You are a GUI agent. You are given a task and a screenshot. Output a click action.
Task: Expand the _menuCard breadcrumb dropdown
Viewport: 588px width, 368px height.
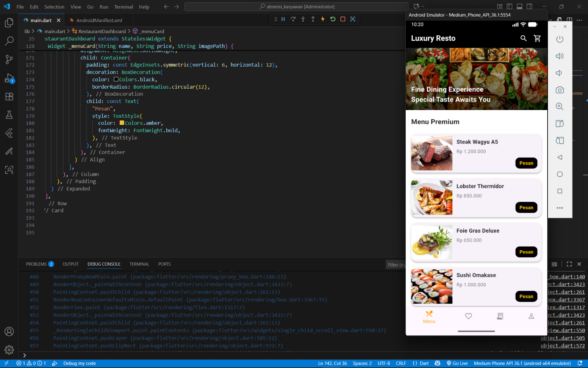[x=152, y=31]
